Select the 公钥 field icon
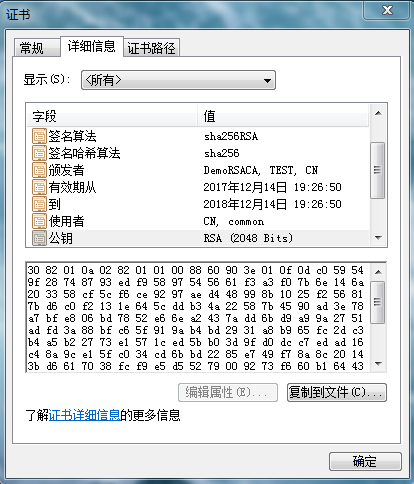 [39, 238]
